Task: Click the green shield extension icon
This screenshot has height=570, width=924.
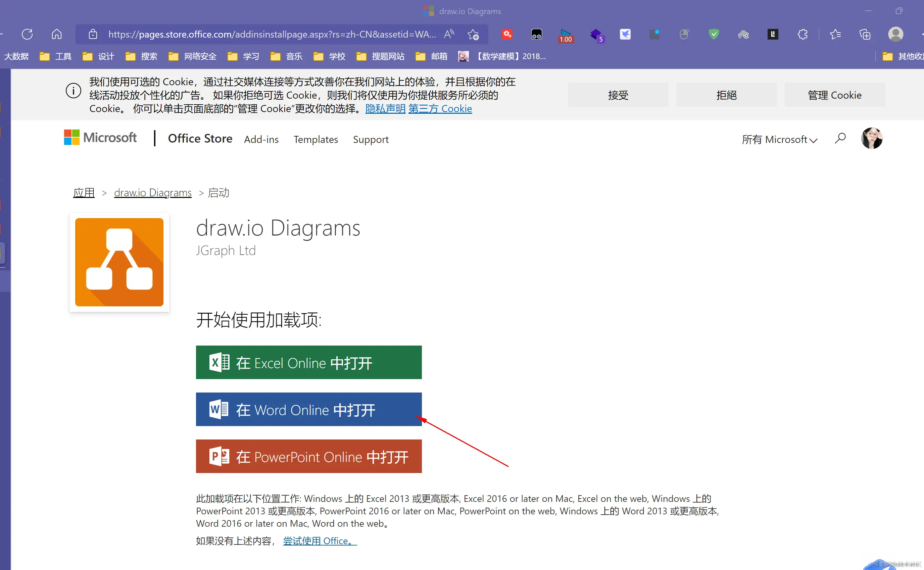Action: click(x=714, y=34)
